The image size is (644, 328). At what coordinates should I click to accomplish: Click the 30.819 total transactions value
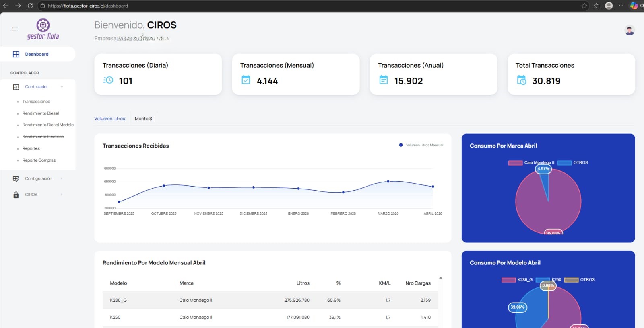coord(546,81)
